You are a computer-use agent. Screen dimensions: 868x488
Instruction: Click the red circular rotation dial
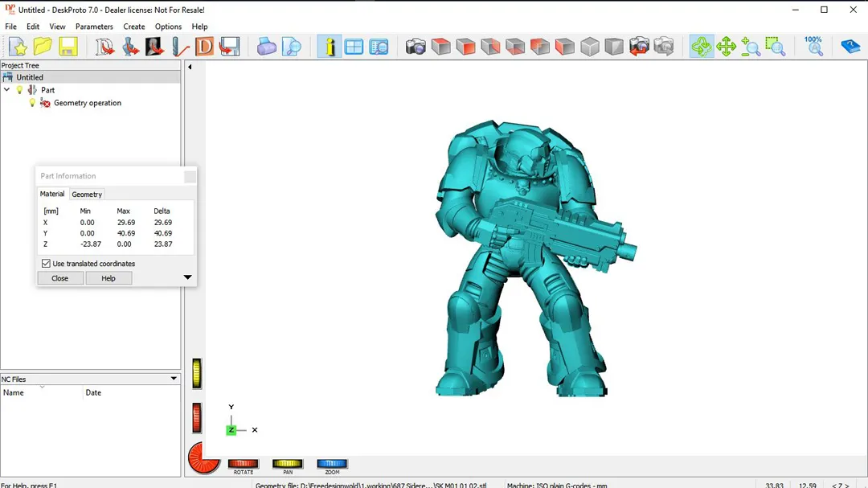pyautogui.click(x=203, y=458)
